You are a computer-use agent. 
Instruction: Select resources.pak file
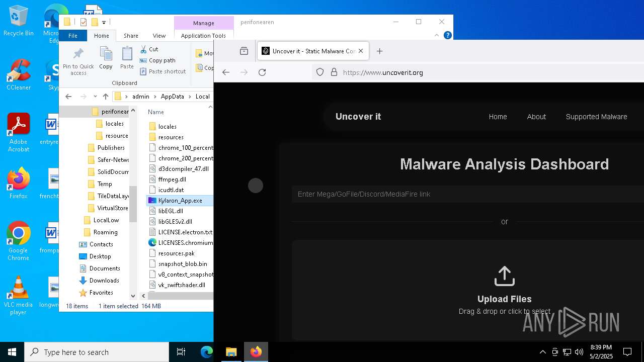pyautogui.click(x=176, y=253)
